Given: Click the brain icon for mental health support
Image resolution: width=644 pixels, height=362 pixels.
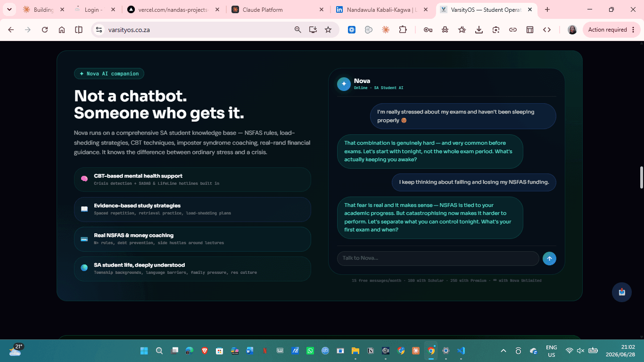Looking at the screenshot, I should point(84,179).
